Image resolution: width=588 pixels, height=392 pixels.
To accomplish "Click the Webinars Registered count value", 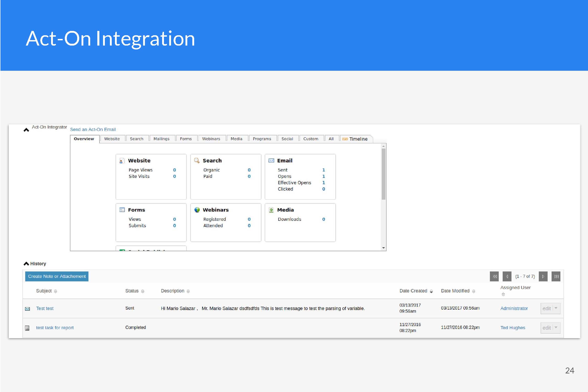I will (249, 219).
